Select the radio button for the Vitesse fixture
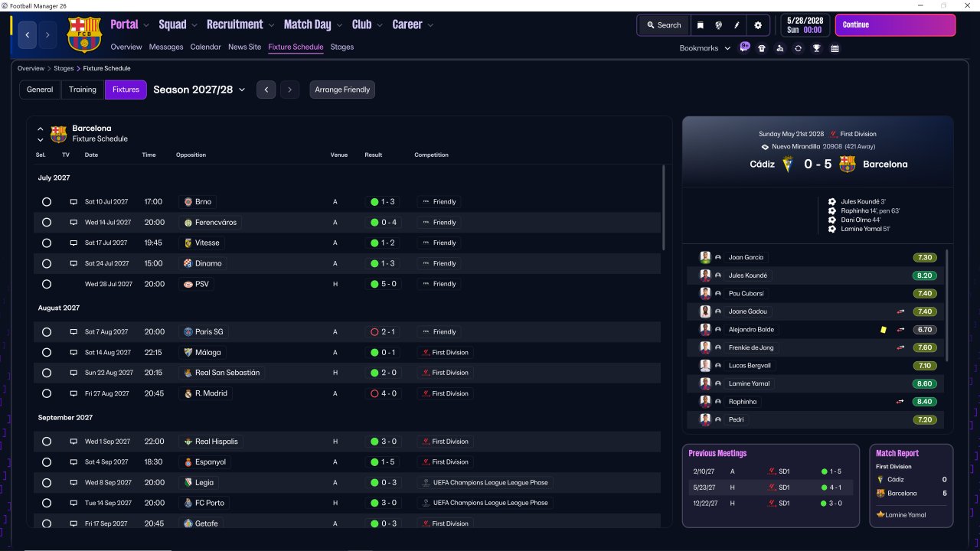 coord(47,243)
